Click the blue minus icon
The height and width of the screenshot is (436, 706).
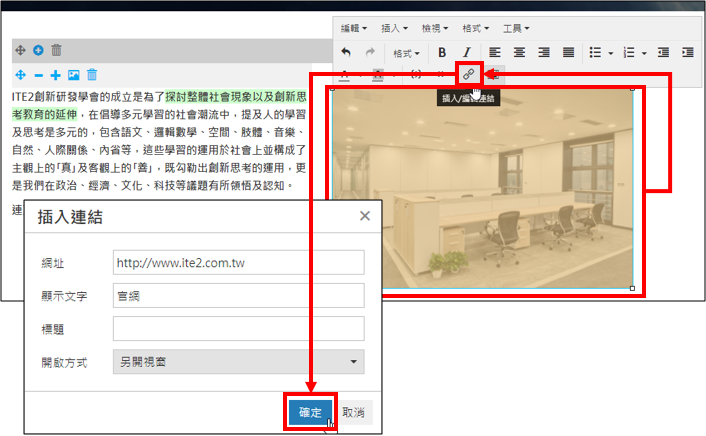39,75
